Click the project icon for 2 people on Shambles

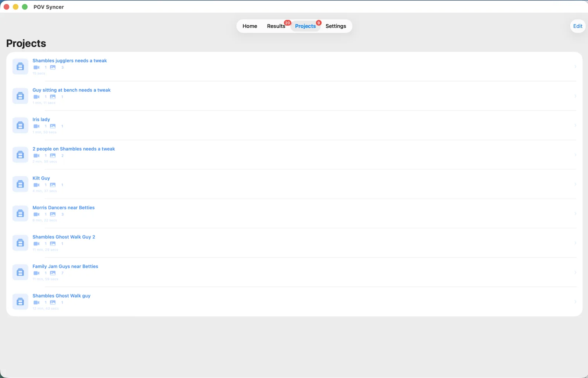click(20, 155)
